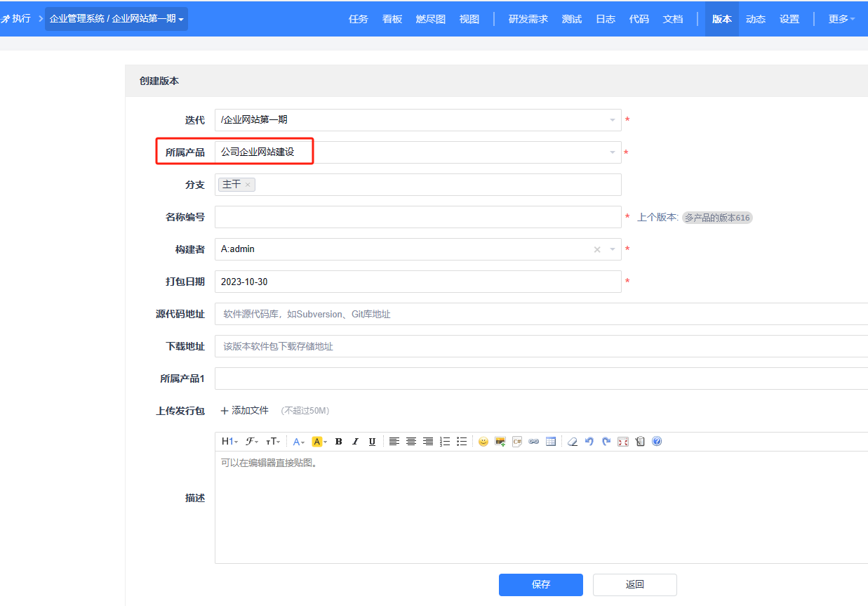
Task: Open the 更多 menu in navigation
Action: coord(841,19)
